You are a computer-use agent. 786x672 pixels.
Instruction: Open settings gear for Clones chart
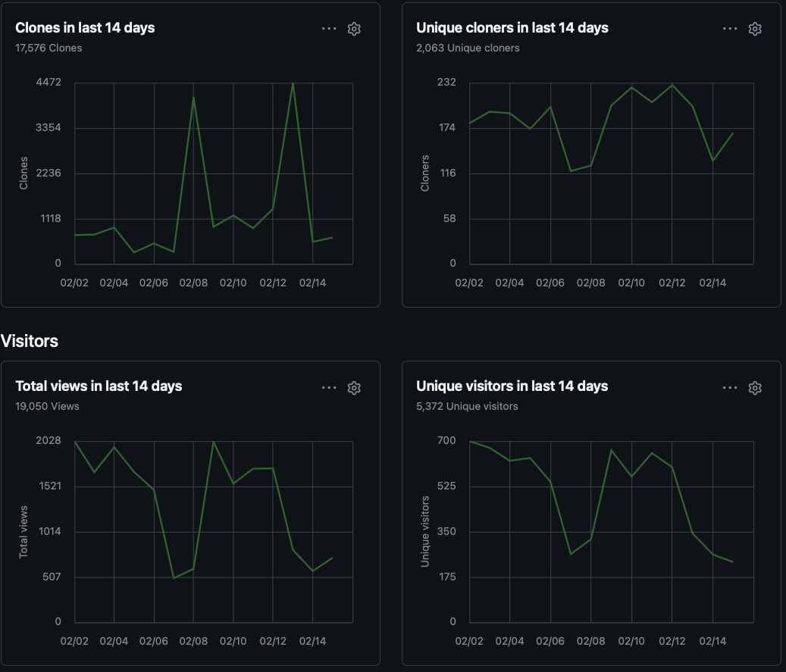click(354, 29)
